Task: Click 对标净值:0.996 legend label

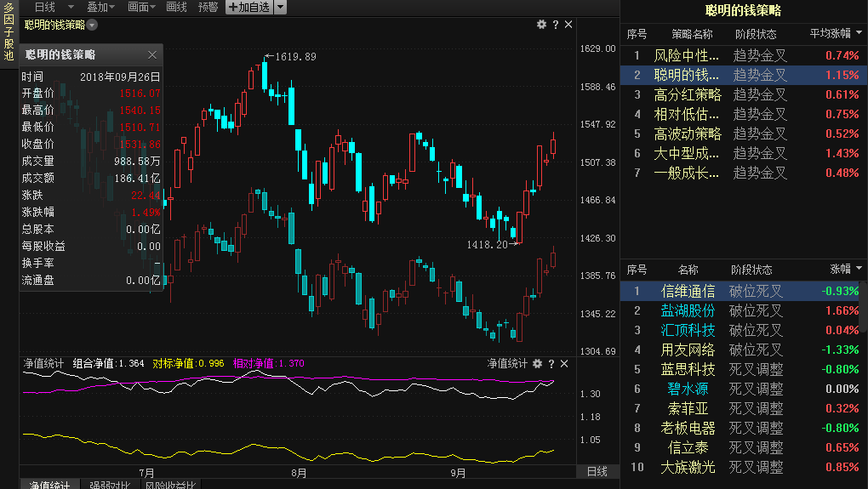Action: pyautogui.click(x=188, y=363)
